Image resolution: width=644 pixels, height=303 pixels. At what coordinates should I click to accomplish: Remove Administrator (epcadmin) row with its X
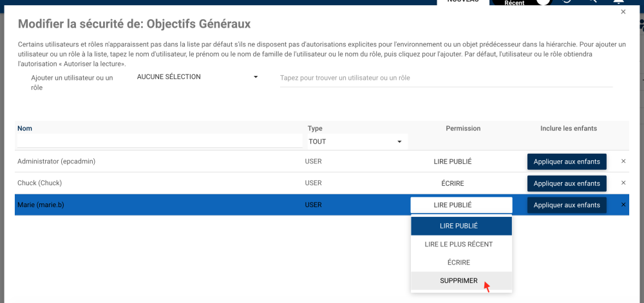[x=623, y=161]
